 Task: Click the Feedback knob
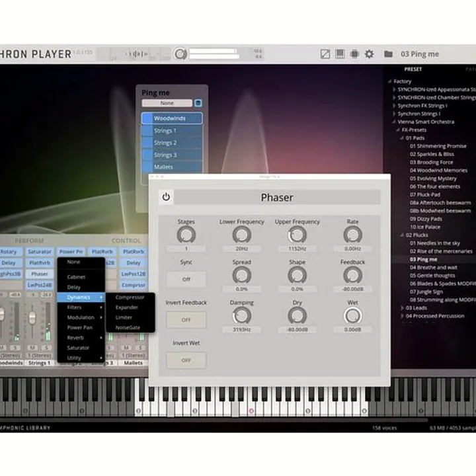tap(352, 276)
